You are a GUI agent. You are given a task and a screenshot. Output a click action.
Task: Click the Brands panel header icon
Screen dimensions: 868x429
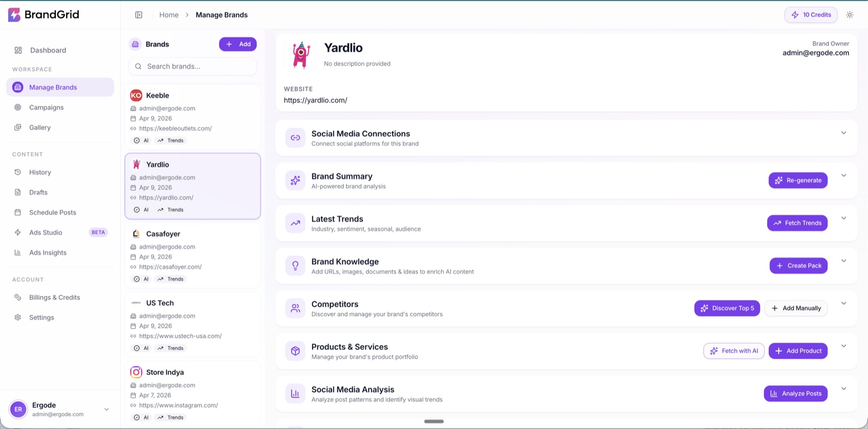(135, 44)
